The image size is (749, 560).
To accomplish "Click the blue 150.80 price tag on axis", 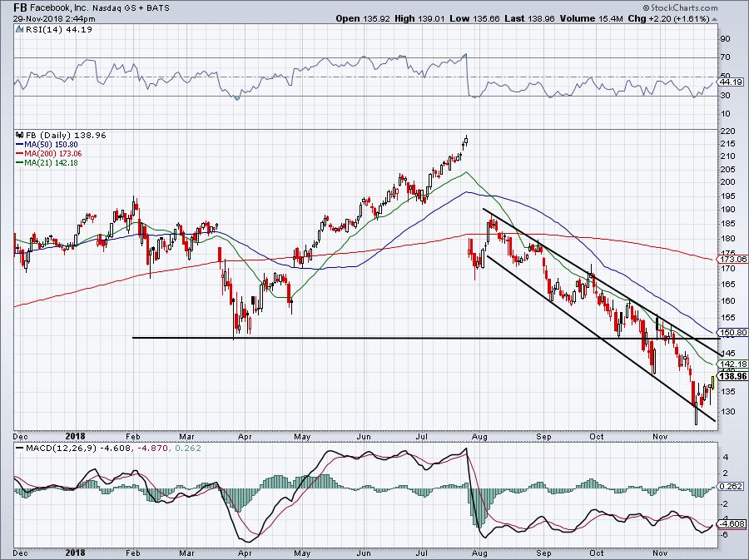I will point(732,332).
